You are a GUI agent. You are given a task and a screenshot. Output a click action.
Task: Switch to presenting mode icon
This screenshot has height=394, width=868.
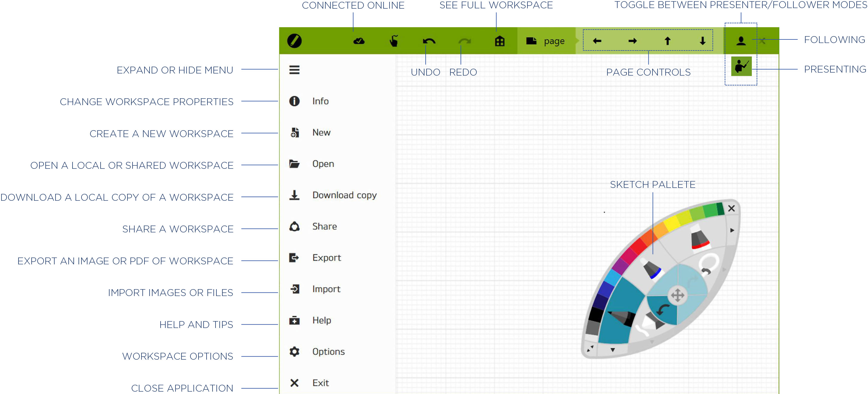[x=741, y=66]
